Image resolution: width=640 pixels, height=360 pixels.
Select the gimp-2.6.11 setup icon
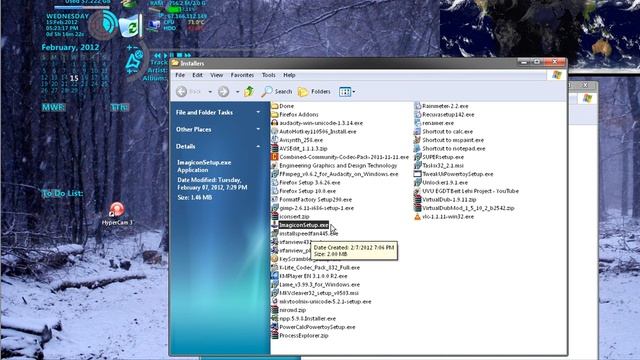275,208
